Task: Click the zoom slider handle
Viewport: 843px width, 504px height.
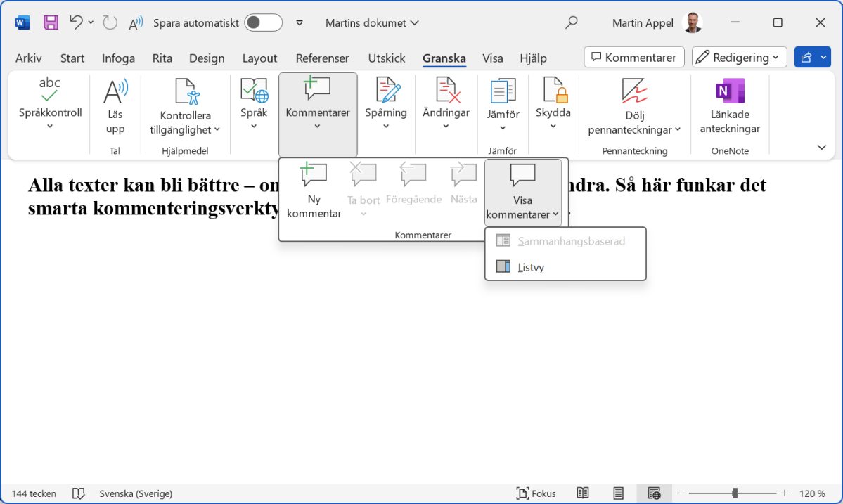Action: coord(735,493)
